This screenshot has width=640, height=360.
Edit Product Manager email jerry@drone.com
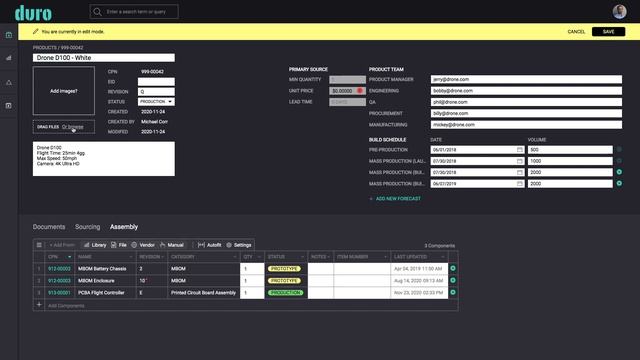(526, 79)
